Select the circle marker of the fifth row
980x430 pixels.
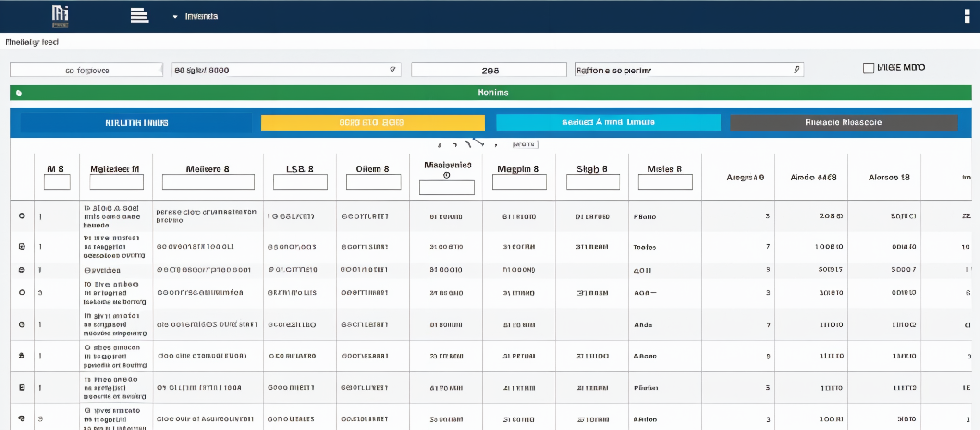[x=22, y=324]
